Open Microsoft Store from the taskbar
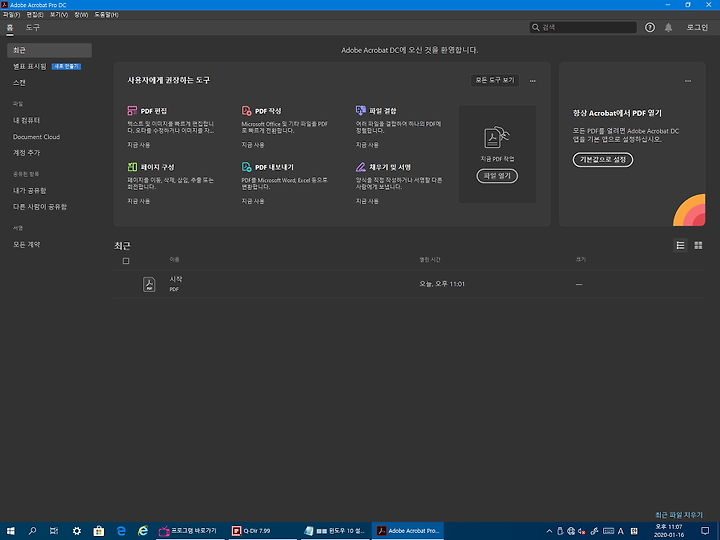720x540 pixels. click(x=99, y=531)
